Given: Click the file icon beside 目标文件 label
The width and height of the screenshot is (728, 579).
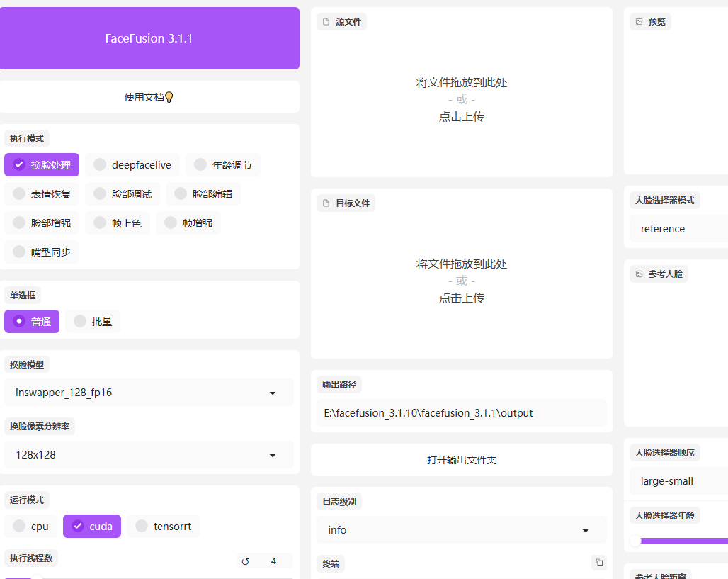Looking at the screenshot, I should point(326,203).
